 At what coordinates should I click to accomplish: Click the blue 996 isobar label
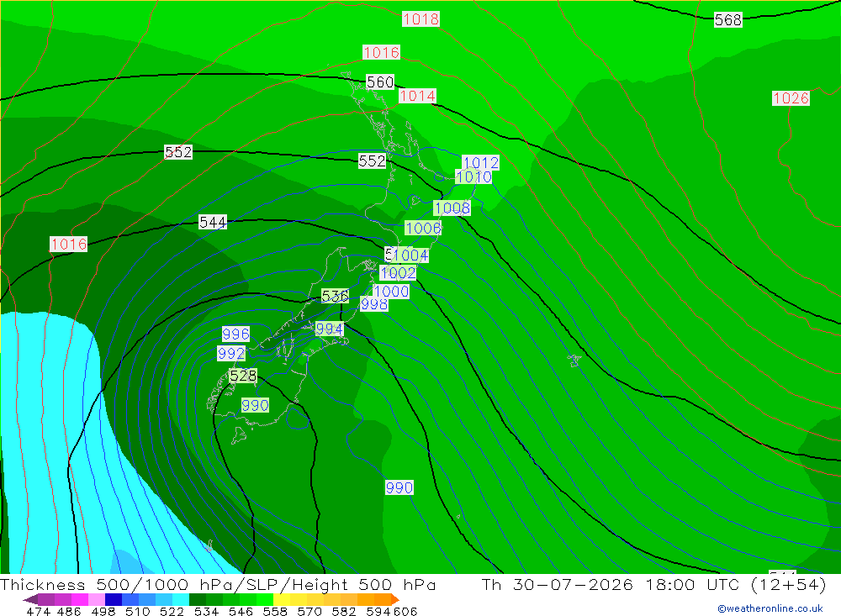(x=236, y=334)
